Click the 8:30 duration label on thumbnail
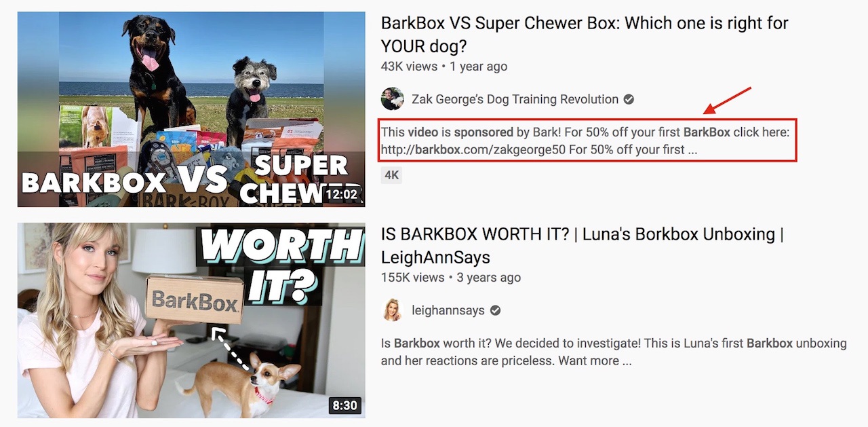Screen dimensions: 868x427 coord(344,405)
